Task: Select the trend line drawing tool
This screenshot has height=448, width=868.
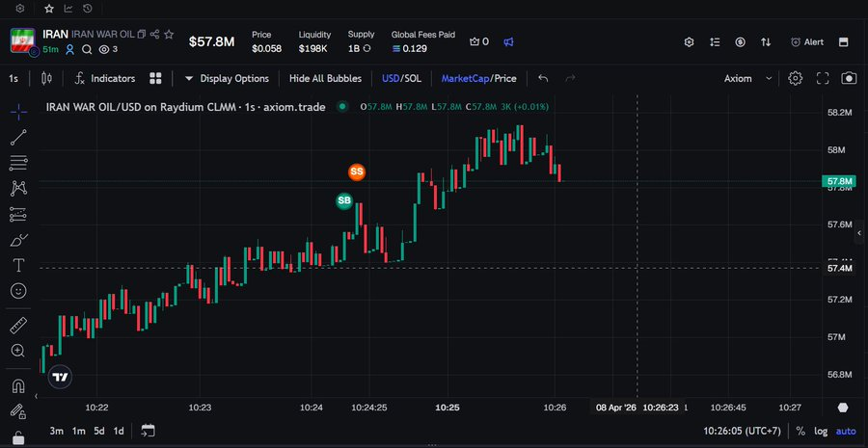Action: (x=18, y=138)
